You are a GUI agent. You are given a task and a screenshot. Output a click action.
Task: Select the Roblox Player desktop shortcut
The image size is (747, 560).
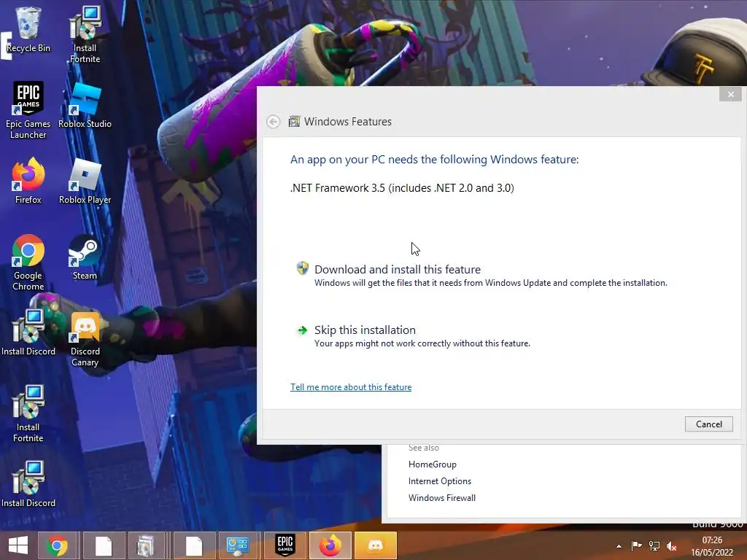coord(85,181)
